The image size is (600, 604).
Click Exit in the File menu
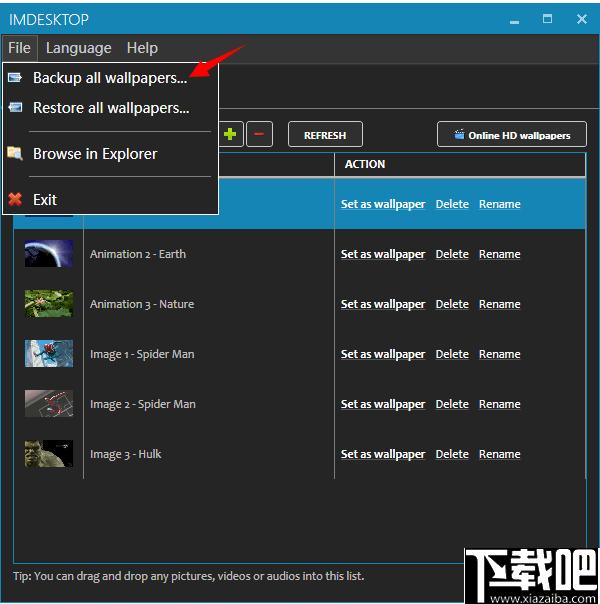point(45,200)
